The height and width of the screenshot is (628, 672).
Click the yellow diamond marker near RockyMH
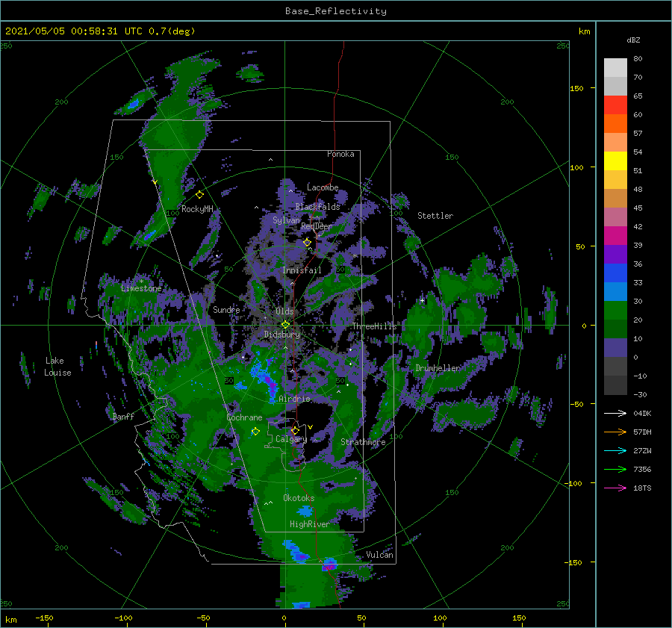[199, 195]
